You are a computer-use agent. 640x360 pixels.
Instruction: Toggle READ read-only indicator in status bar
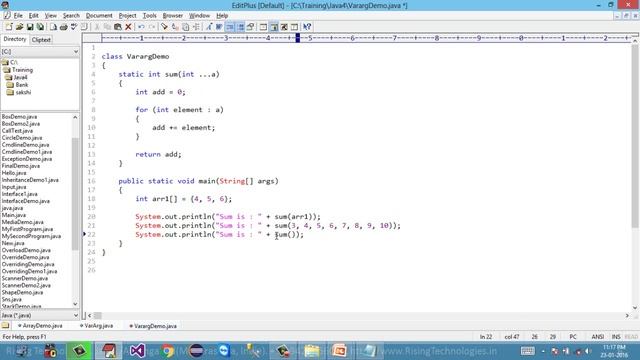[x=631, y=337]
